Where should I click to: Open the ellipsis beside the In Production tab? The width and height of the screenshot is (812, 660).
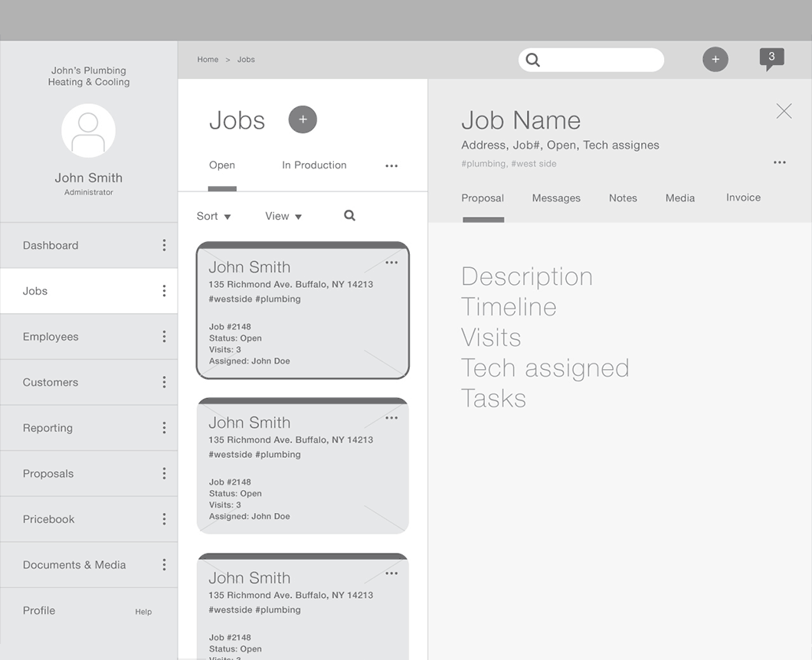391,165
